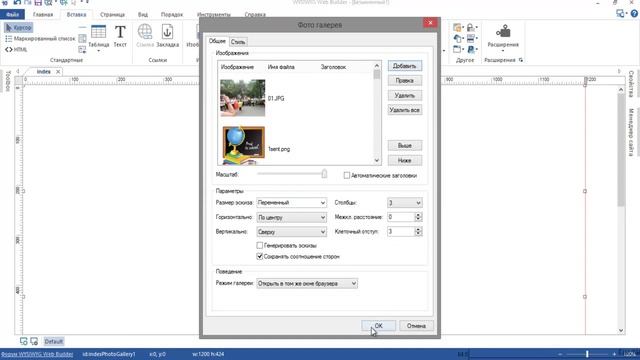640x360 pixels.
Task: Click the Клеточный отступ input field
Action: [401, 231]
